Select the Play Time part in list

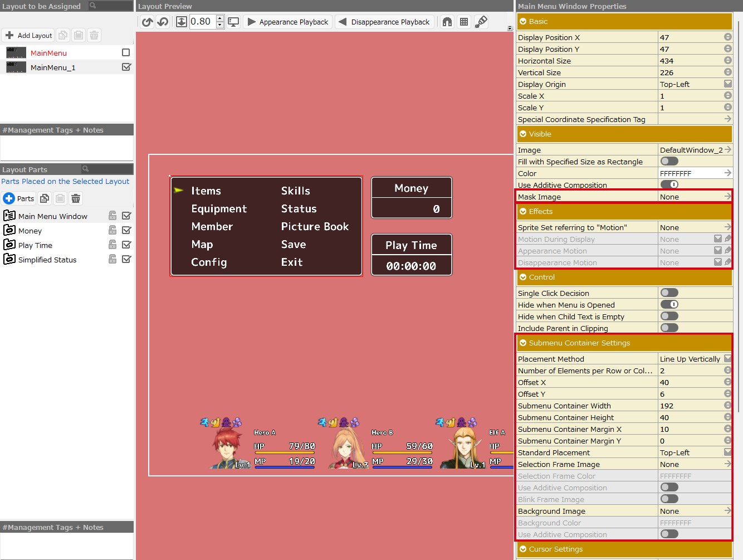coord(35,245)
